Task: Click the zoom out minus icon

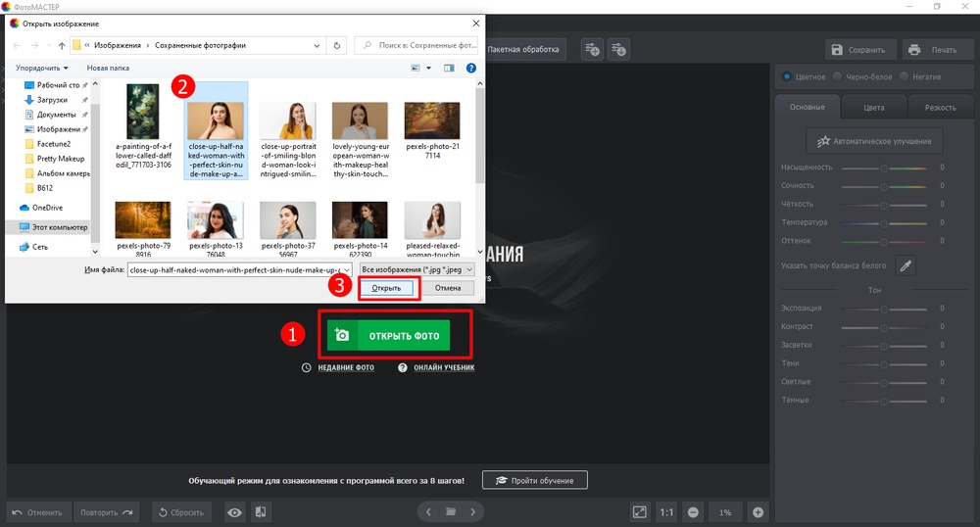Action: point(693,512)
